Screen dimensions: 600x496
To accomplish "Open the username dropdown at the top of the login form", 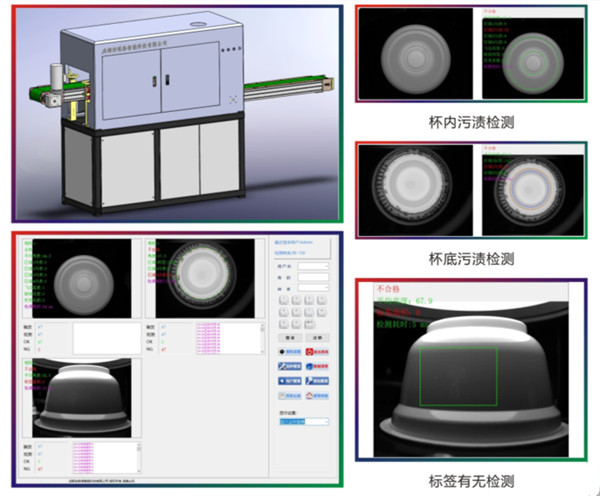I will pyautogui.click(x=312, y=266).
